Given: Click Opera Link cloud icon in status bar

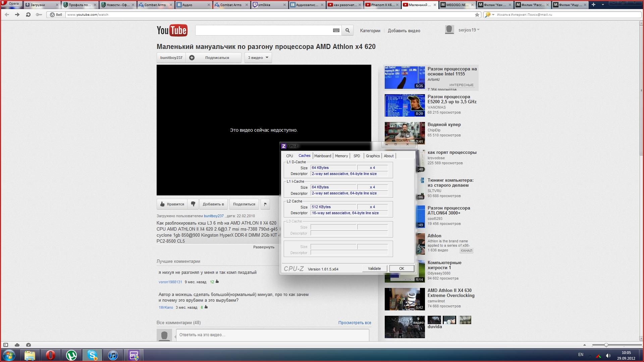Looking at the screenshot, I should pos(17,345).
